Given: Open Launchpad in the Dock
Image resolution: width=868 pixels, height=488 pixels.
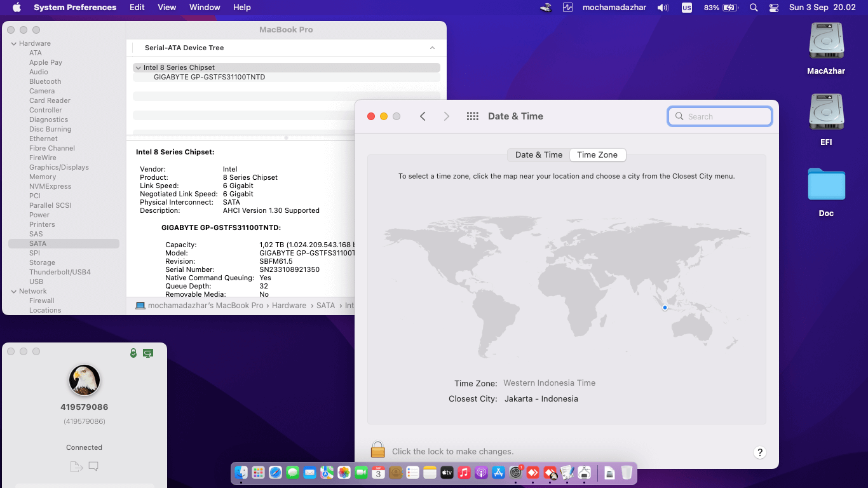Looking at the screenshot, I should [258, 473].
